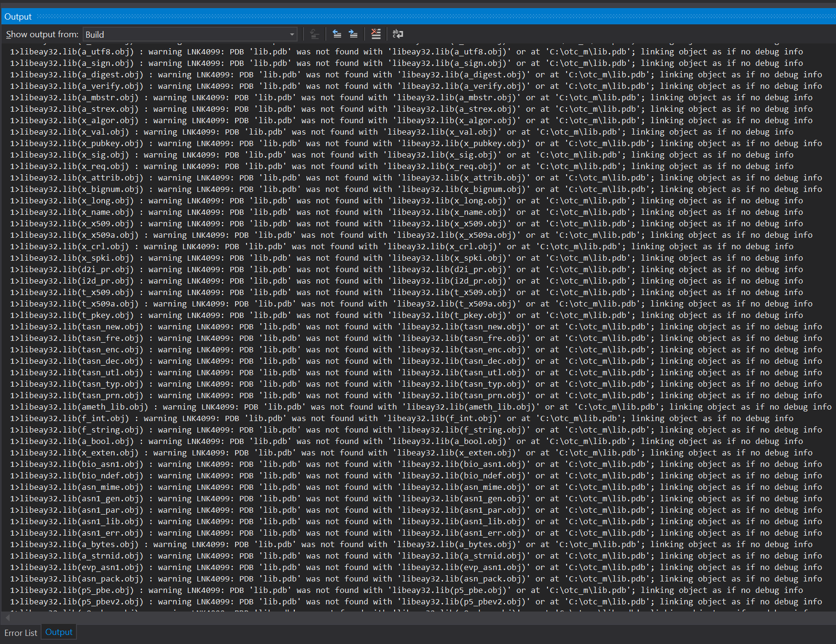Click the x_algor.obj warning line
This screenshot has height=644, width=836.
tap(411, 120)
